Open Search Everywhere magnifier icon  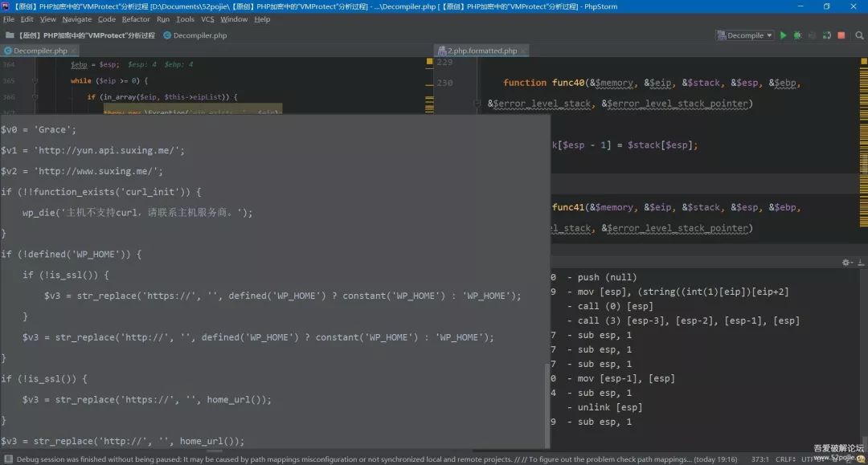pyautogui.click(x=859, y=35)
